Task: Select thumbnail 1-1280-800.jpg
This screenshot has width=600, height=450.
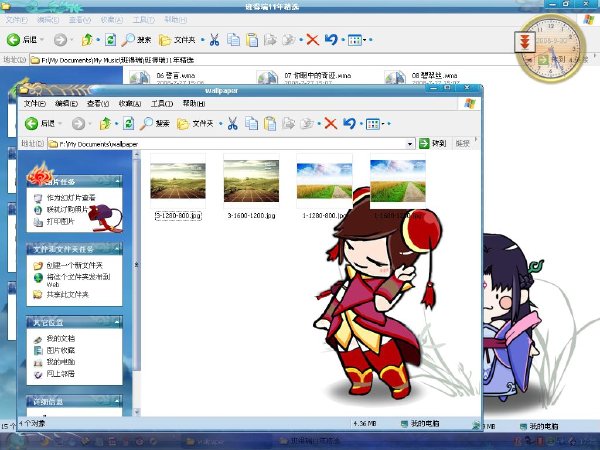Action: pyautogui.click(x=324, y=181)
